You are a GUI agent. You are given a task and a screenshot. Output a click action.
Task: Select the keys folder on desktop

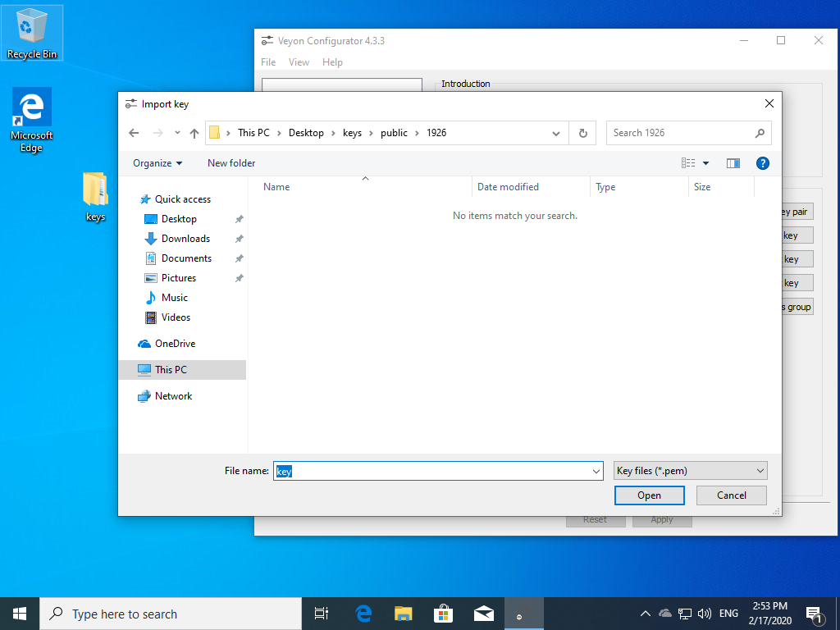point(95,197)
